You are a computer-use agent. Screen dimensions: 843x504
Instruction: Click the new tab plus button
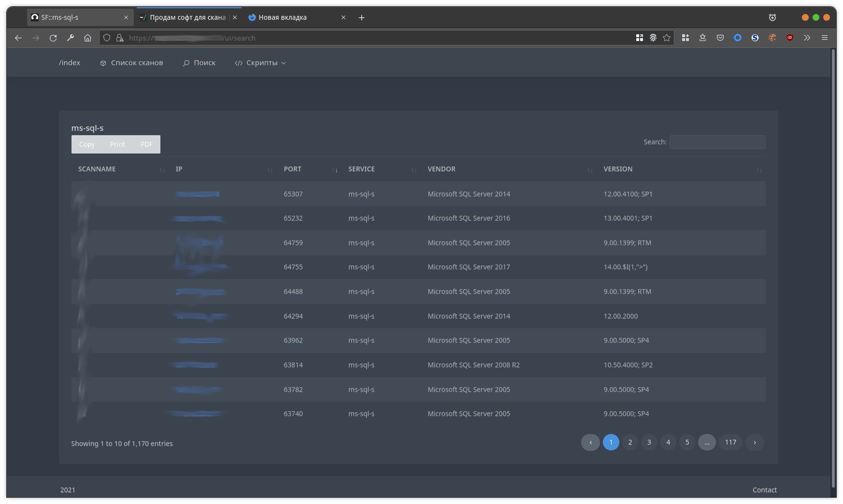point(361,17)
